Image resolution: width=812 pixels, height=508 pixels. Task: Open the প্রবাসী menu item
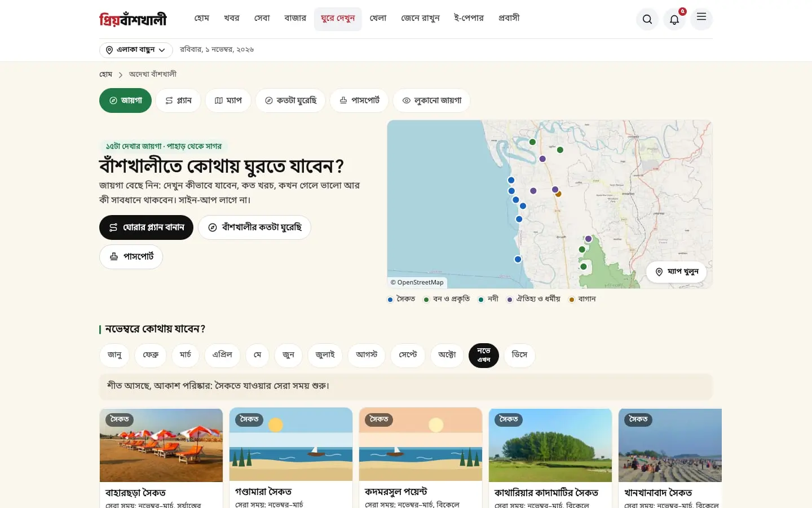pos(509,19)
